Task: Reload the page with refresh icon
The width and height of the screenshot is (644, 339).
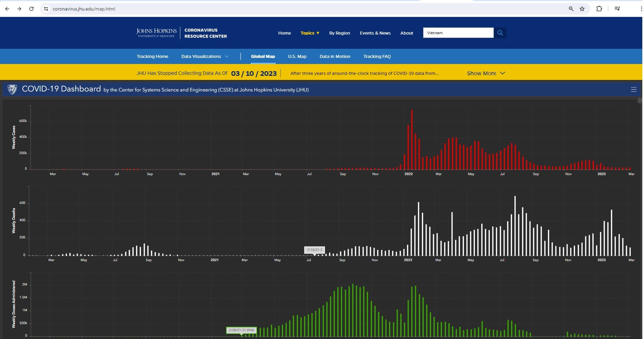Action: 31,9
